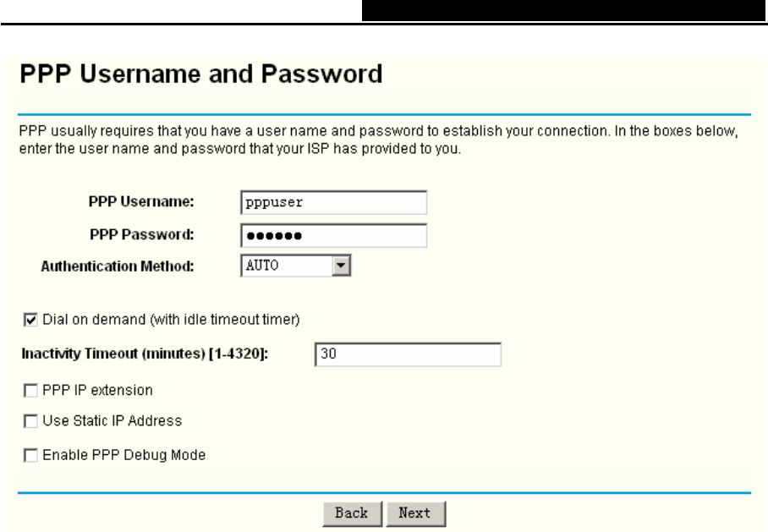Image resolution: width=768 pixels, height=532 pixels.
Task: Click the Inactivity Timeout field showing 30
Action: (408, 354)
